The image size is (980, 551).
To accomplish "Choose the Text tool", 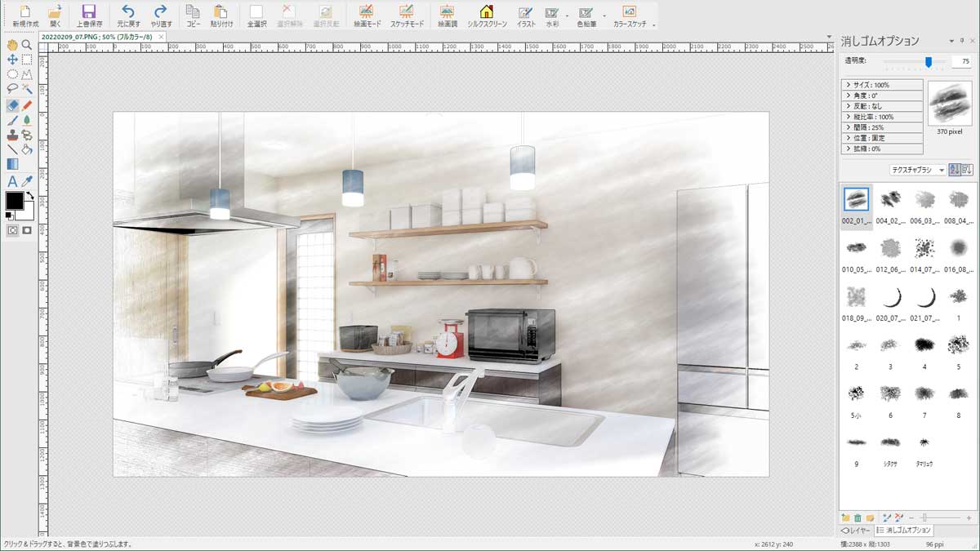I will coord(12,181).
